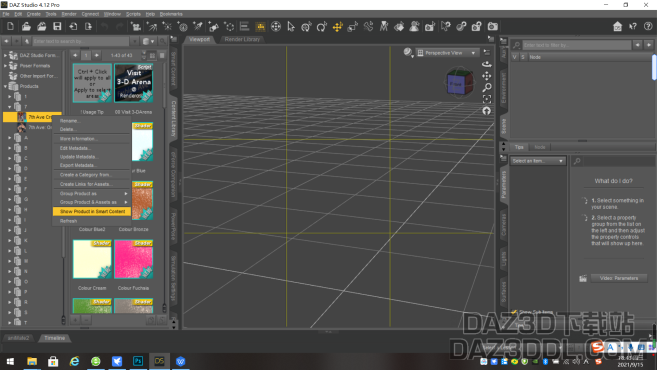Image resolution: width=657 pixels, height=370 pixels.
Task: Click the viewport zoom magnifier icon
Action: point(486,88)
